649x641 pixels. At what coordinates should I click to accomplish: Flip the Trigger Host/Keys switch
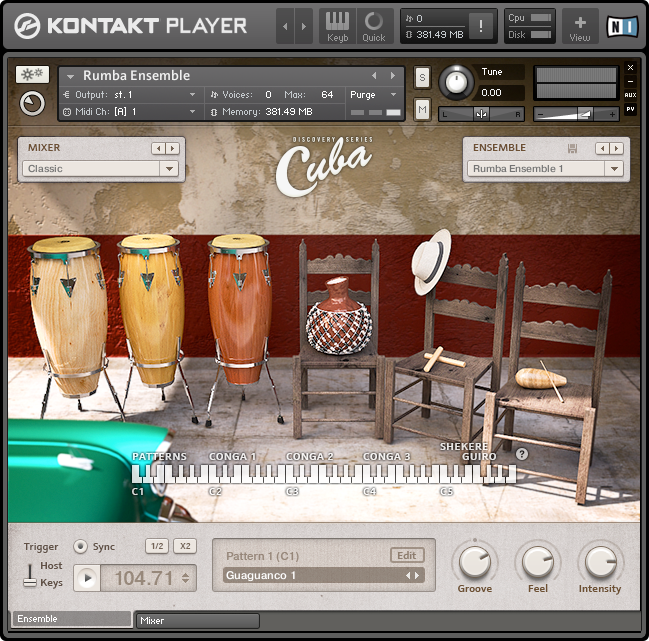coord(30,575)
